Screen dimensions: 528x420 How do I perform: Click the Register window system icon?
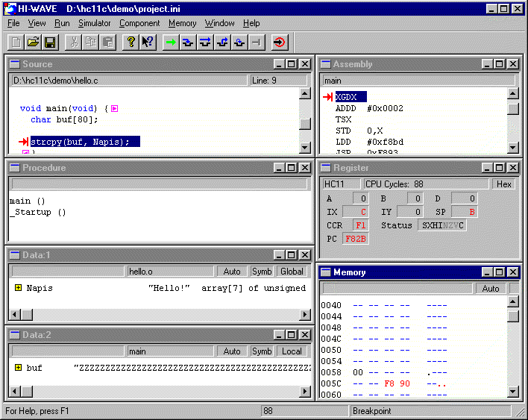click(x=326, y=168)
